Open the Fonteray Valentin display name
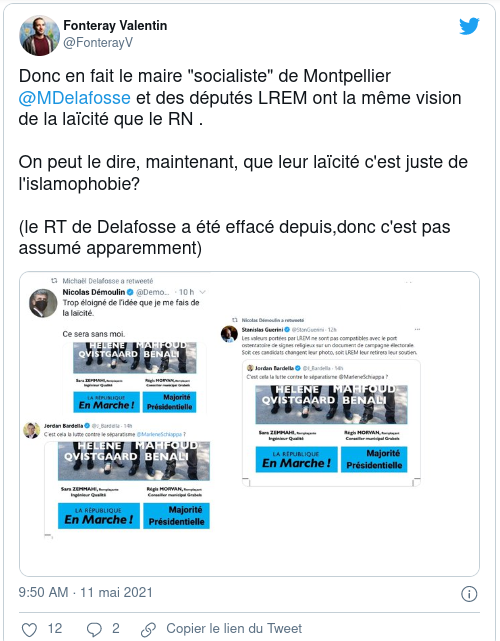Screen dimensions: 500x641 pyautogui.click(x=115, y=25)
